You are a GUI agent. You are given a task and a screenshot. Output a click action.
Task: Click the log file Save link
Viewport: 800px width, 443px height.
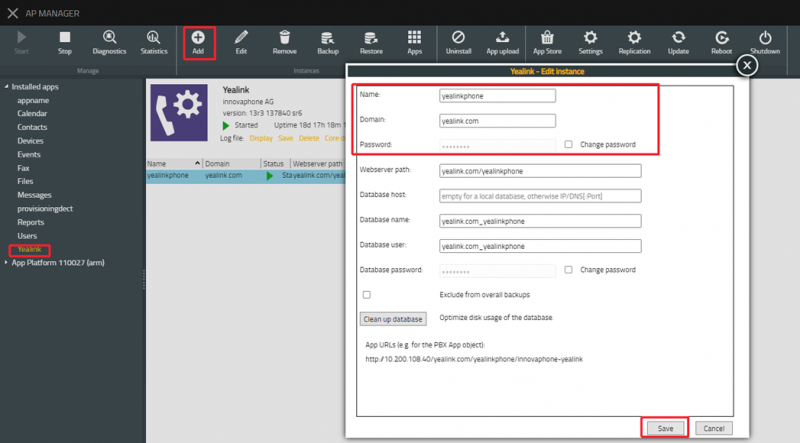(x=285, y=138)
